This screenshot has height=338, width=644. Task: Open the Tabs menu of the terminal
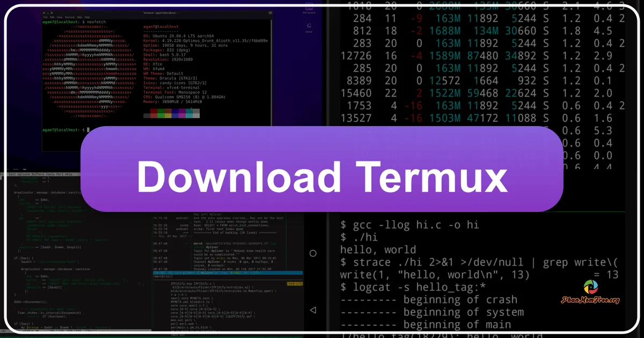(78, 17)
